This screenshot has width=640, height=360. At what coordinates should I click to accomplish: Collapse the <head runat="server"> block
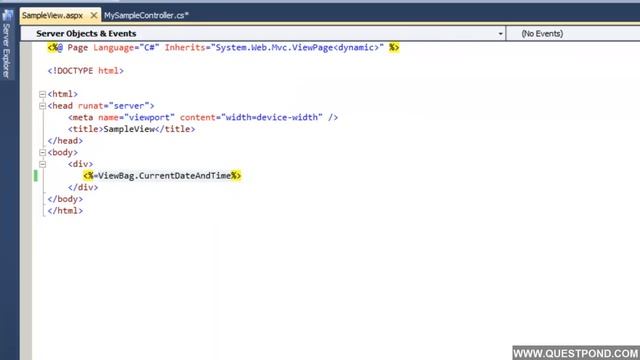42,106
